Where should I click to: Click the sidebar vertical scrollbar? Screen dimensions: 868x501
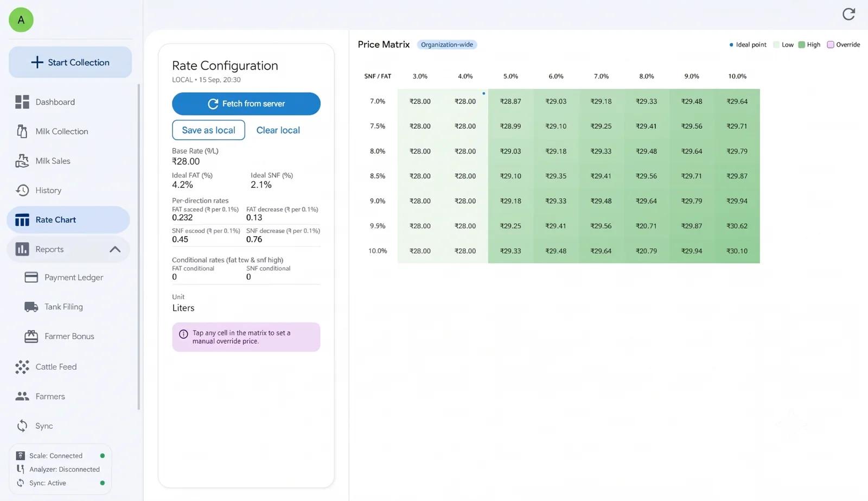139,247
